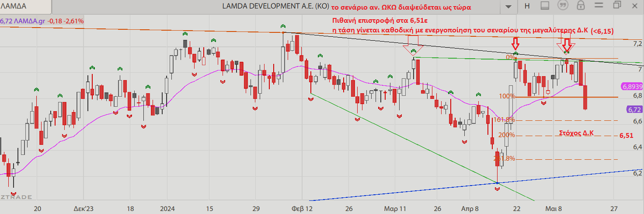Click the top red annotation line about ΩΚΩ scenario
The height and width of the screenshot is (214, 644).
[x=400, y=8]
